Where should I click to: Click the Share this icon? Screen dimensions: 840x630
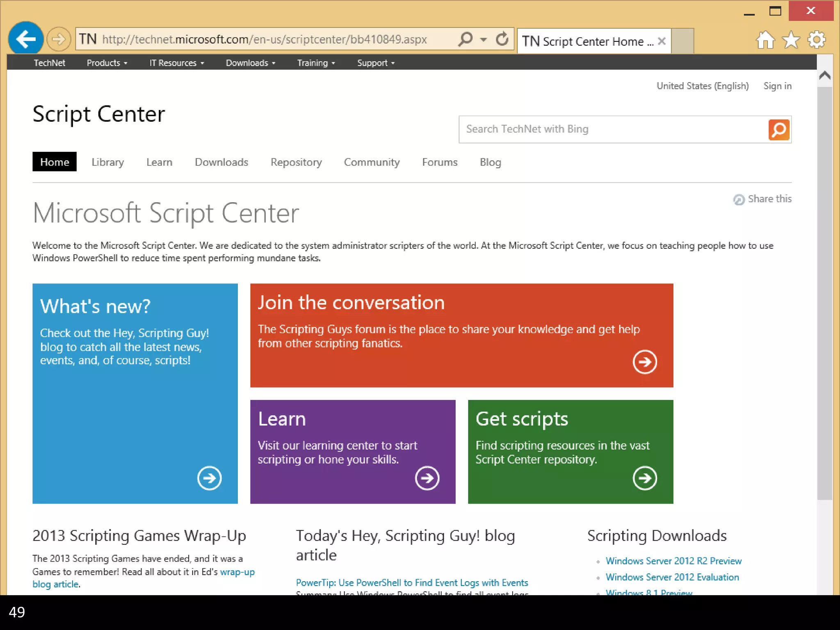[739, 199]
